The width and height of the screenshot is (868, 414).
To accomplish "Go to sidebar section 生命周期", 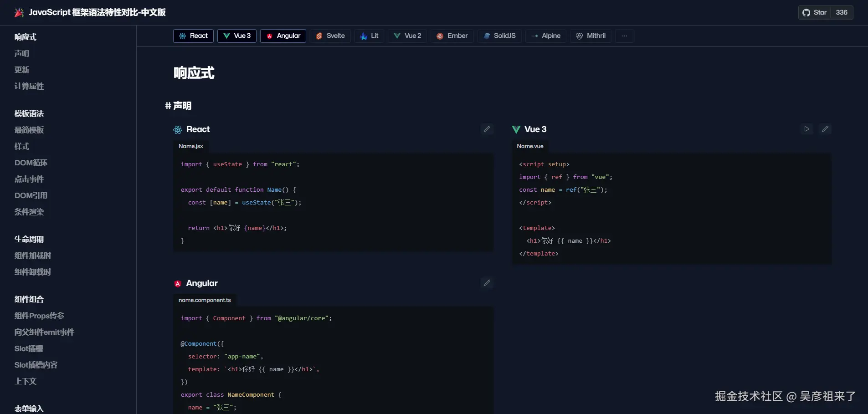I will pos(29,239).
